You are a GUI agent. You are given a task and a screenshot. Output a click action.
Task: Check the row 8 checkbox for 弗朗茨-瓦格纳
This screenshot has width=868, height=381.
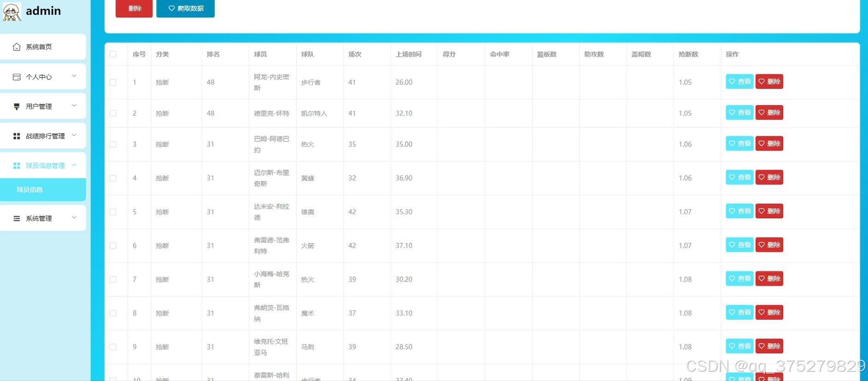[x=113, y=313]
